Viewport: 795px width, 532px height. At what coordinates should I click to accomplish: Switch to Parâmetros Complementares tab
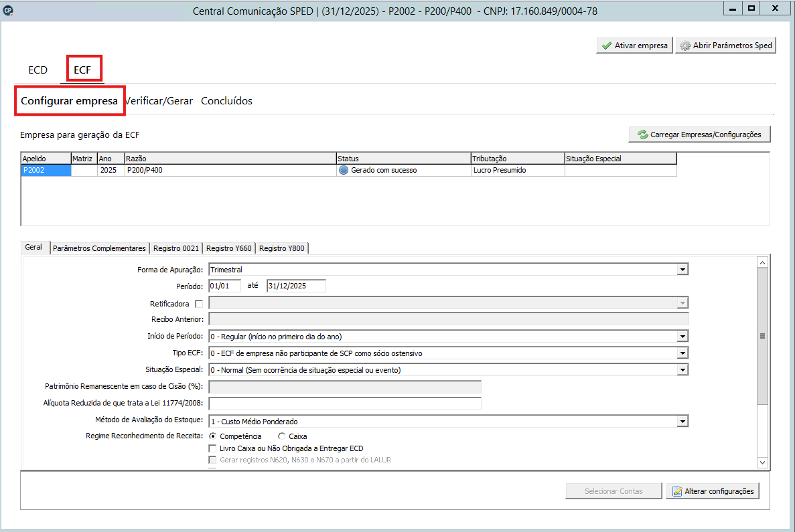point(99,248)
